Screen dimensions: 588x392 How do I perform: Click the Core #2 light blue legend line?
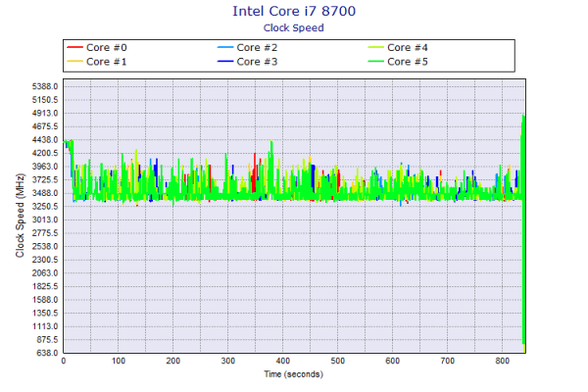[x=225, y=47]
